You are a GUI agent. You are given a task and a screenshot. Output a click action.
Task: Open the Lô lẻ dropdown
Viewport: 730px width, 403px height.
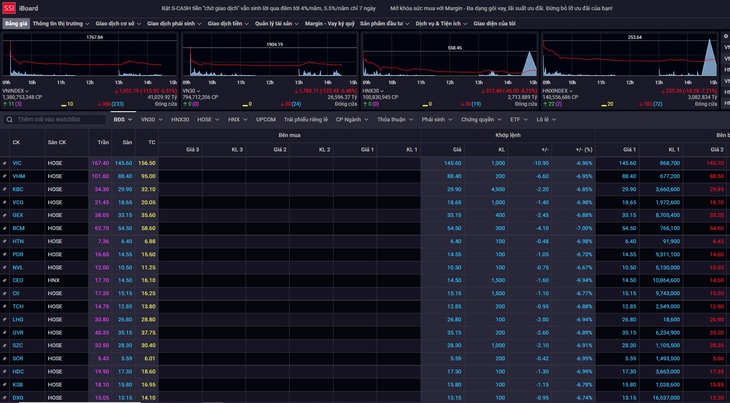(x=546, y=120)
